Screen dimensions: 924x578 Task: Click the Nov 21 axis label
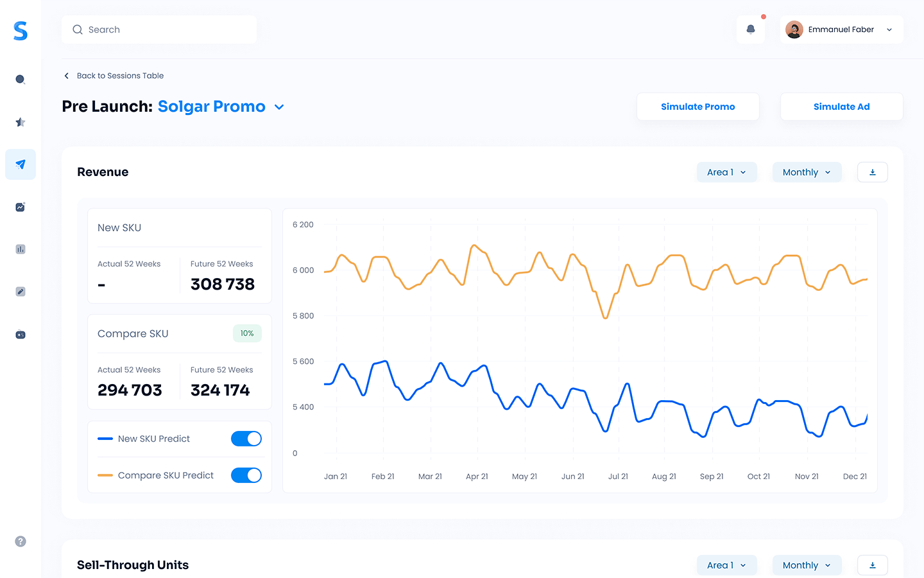click(807, 477)
